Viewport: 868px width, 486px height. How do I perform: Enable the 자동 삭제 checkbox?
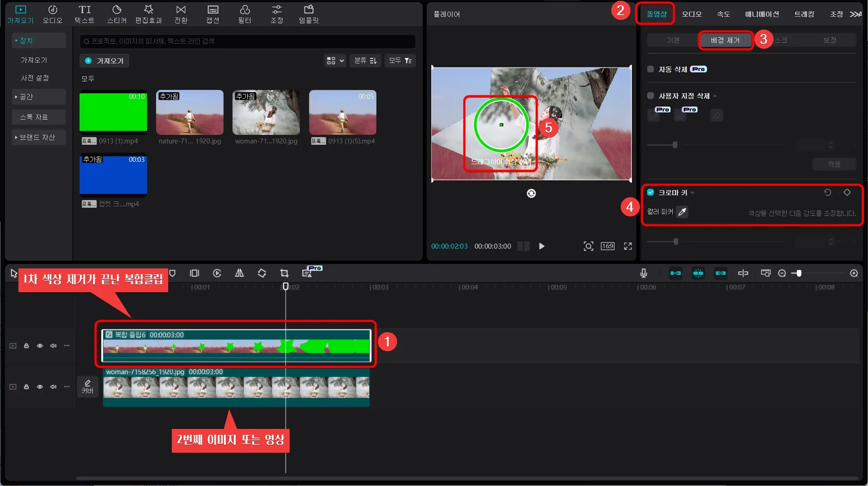pos(650,69)
